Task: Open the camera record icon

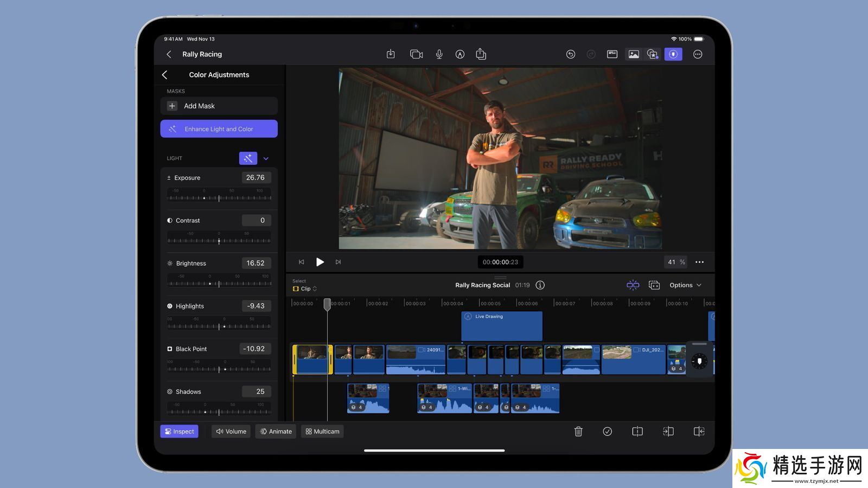Action: pyautogui.click(x=416, y=54)
